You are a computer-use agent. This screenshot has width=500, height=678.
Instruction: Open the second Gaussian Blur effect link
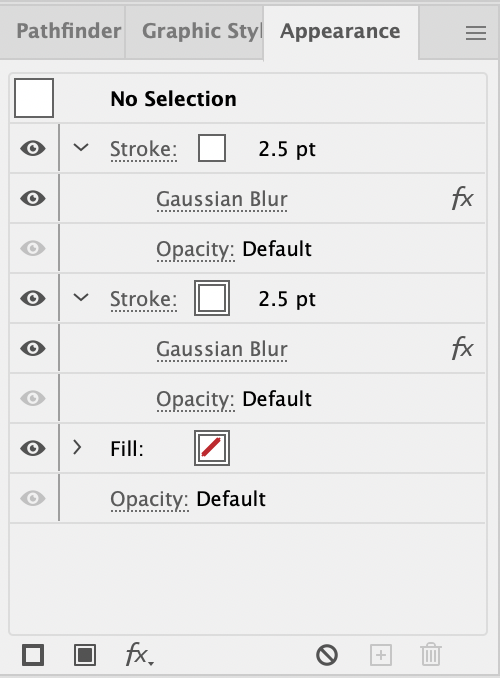pyautogui.click(x=222, y=349)
